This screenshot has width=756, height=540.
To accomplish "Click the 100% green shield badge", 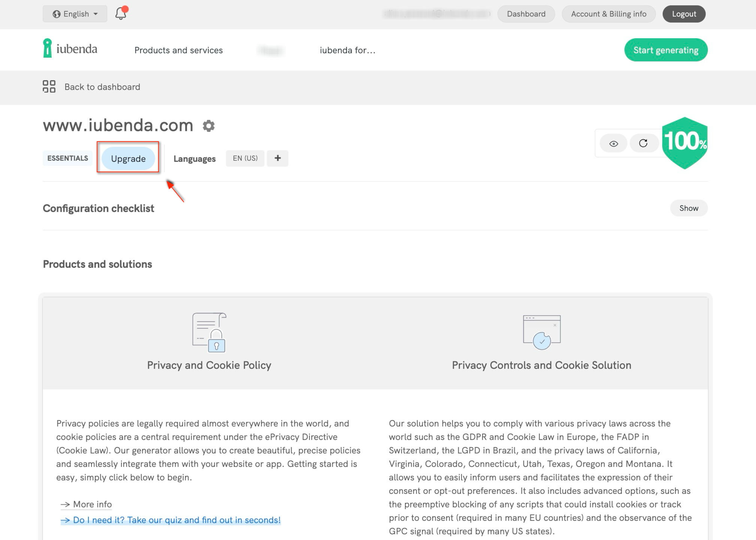I will [684, 143].
